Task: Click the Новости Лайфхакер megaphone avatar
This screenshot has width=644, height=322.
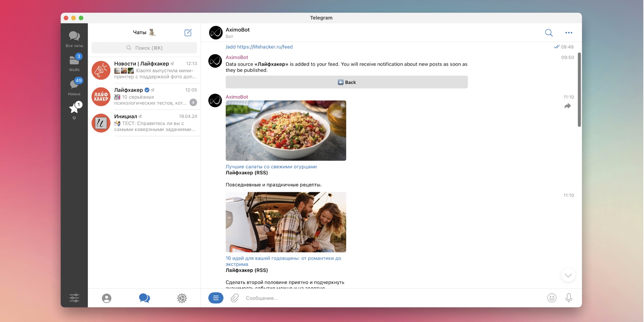Action: (x=101, y=70)
